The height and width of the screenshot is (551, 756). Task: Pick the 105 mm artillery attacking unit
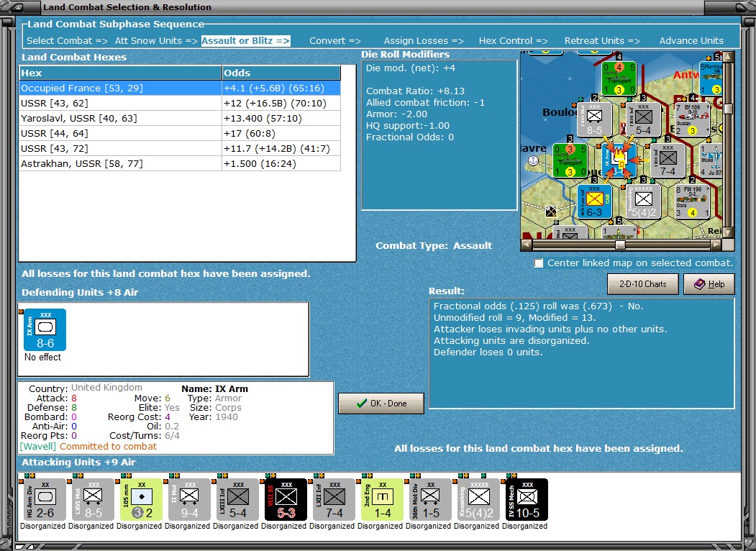point(141,499)
